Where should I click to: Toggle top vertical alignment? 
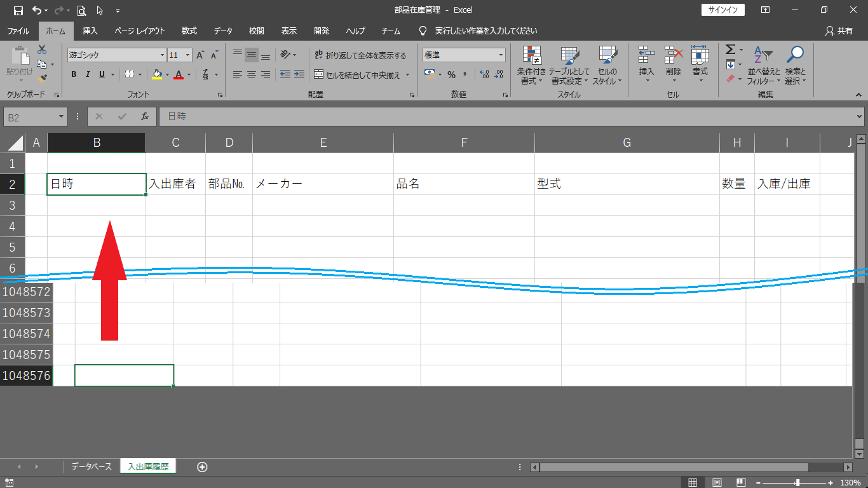pos(238,55)
